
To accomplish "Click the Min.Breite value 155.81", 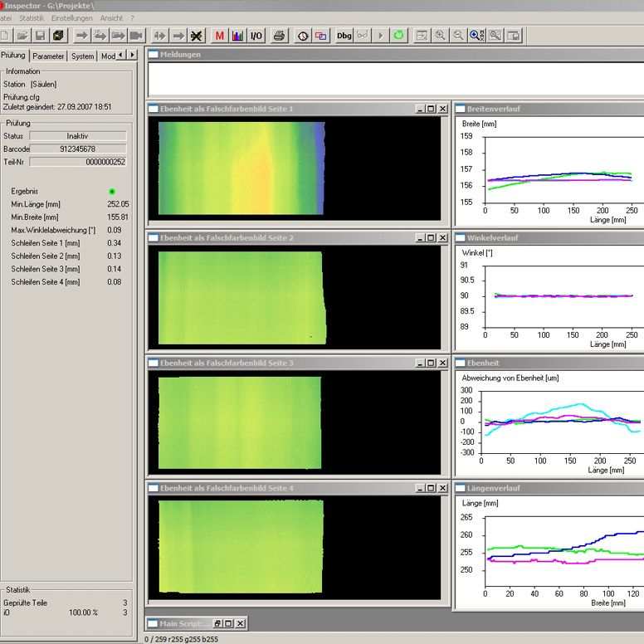I will (x=118, y=217).
